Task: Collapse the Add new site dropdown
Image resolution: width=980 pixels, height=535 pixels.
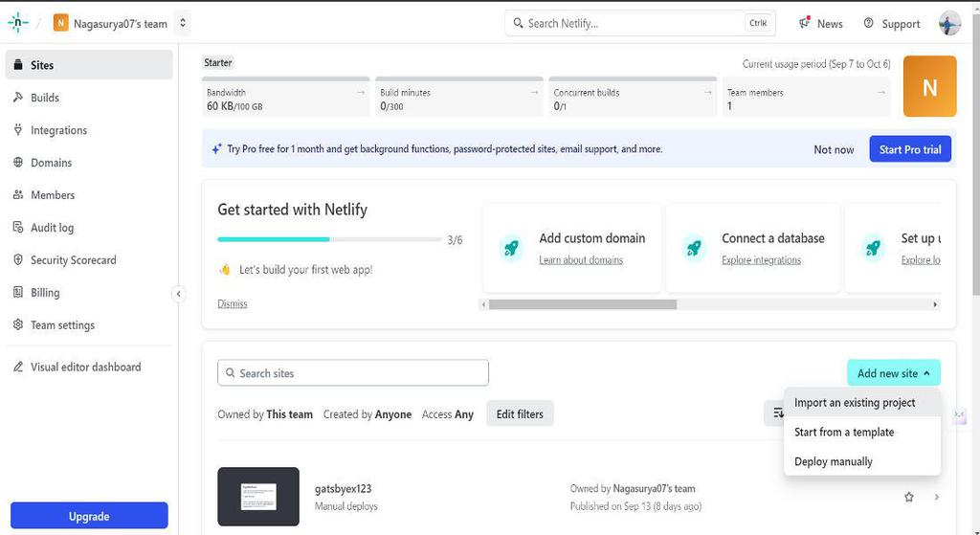Action: click(x=894, y=373)
